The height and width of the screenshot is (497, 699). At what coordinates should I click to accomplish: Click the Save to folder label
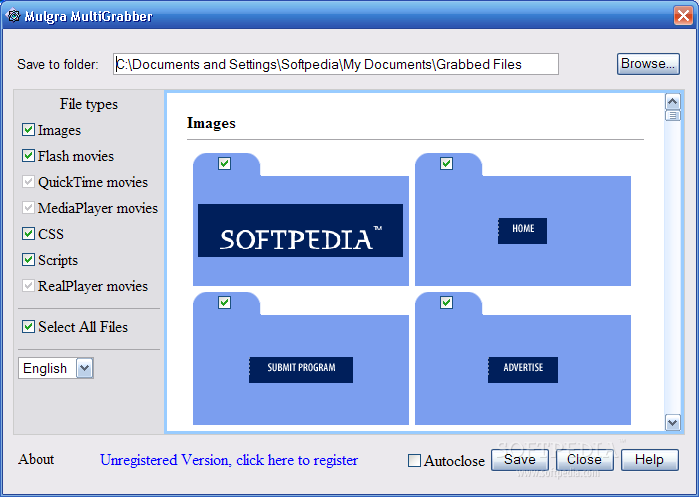point(58,65)
